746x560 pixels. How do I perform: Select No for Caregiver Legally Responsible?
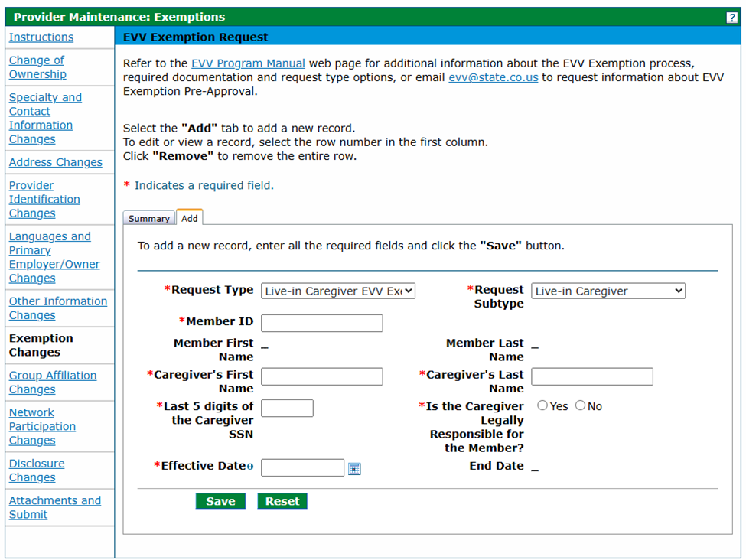(580, 405)
